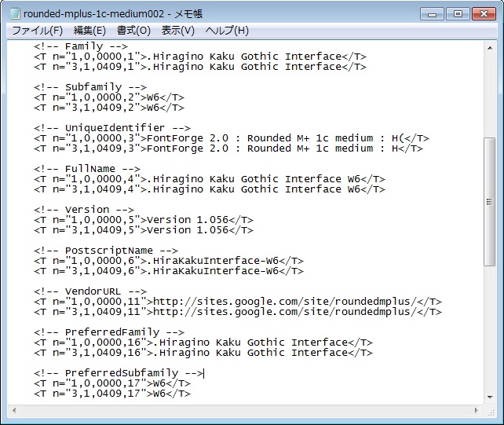Image resolution: width=504 pixels, height=425 pixels.
Task: Click the line n="3,1,0409,3" FontForge 2.0
Action: pos(228,148)
